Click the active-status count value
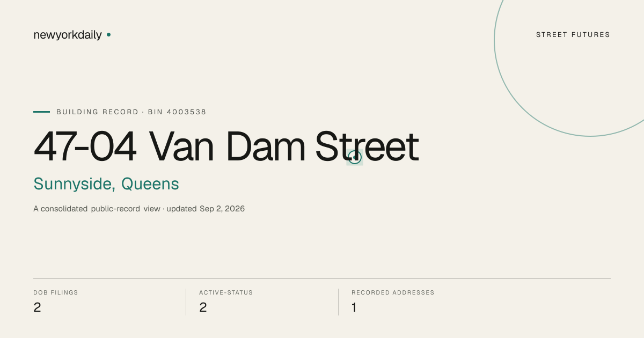 tap(203, 307)
